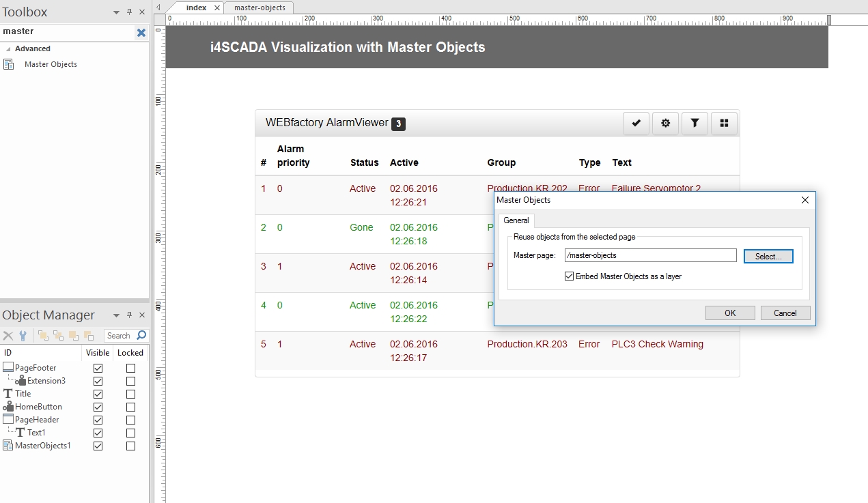Click the Send Backward icon
Viewport: 868px width, 503px height.
tap(88, 335)
